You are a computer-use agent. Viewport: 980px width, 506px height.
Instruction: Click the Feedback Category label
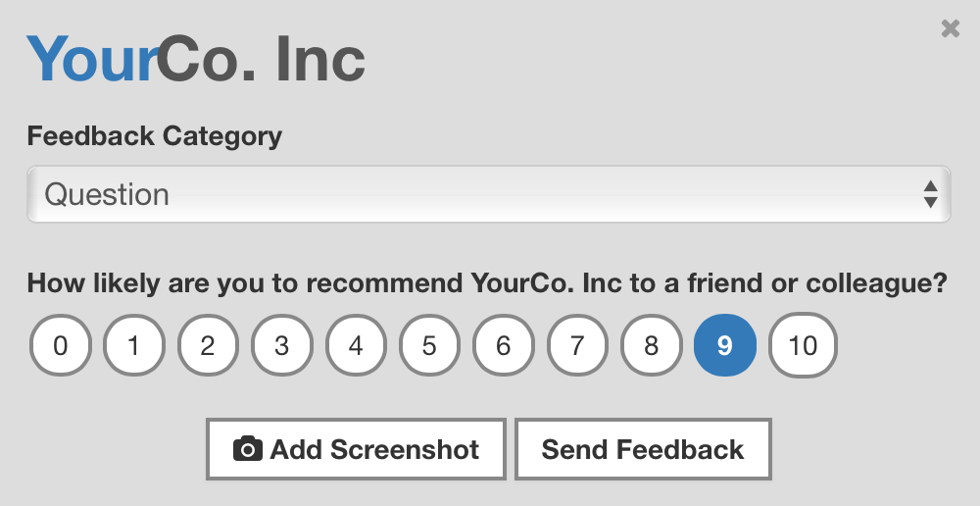155,136
